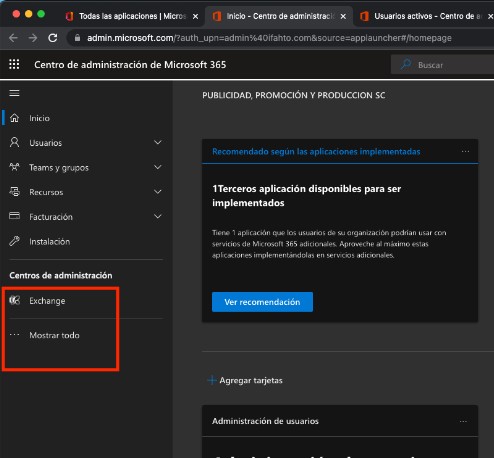The width and height of the screenshot is (494, 458).
Task: Click the browser address bar URL
Action: 269,38
